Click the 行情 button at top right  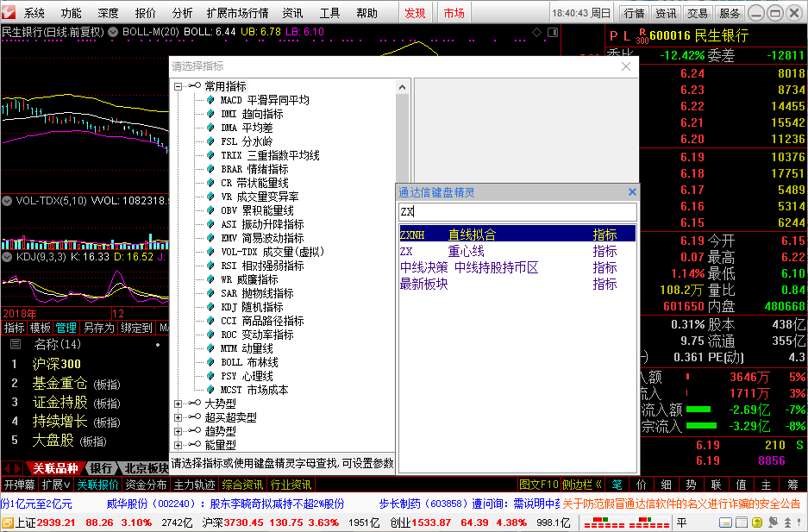(635, 13)
